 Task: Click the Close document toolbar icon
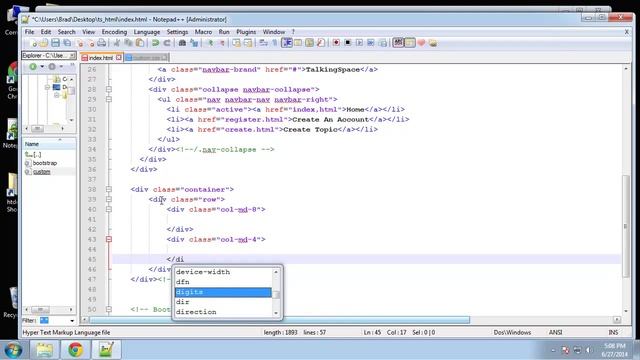point(80,43)
